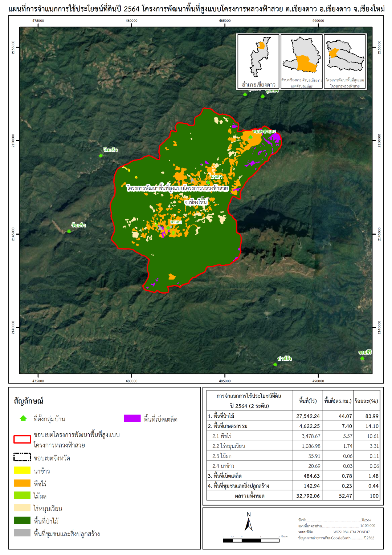Open the ตำบลเชียงดาว ตำบลเมืองงาย inset map
Image resolution: width=392 pixels, height=555 pixels.
coord(302,61)
